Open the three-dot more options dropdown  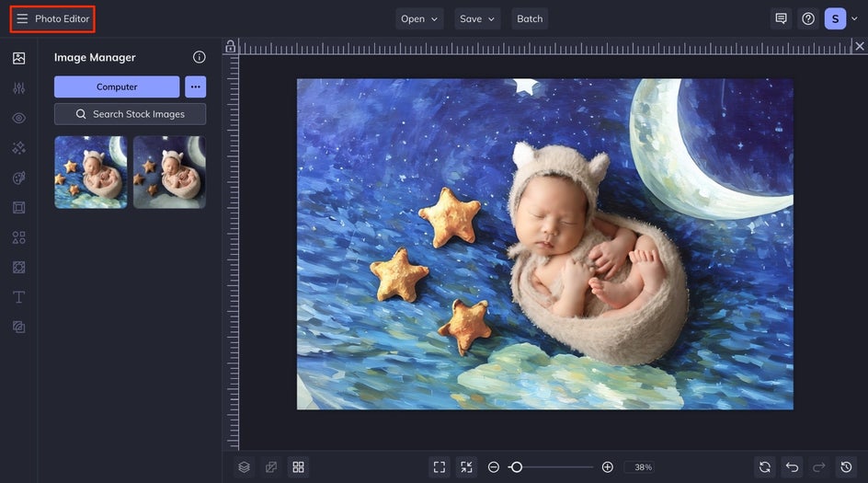point(195,86)
